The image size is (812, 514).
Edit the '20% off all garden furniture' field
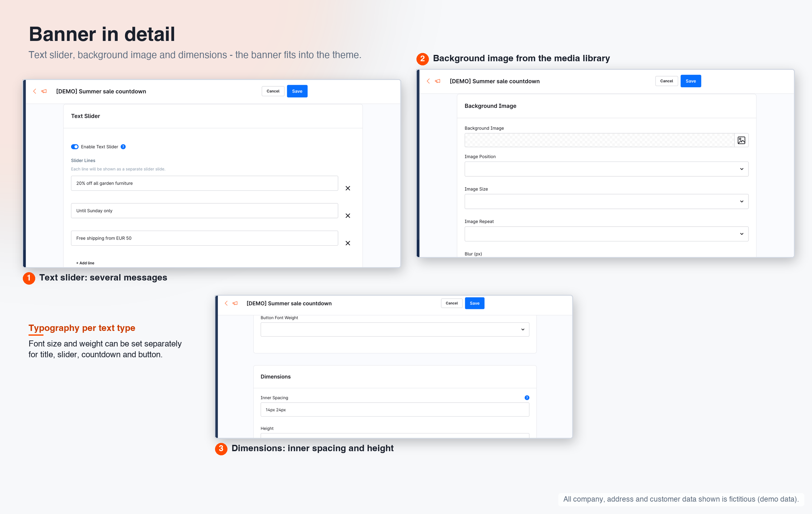pos(204,183)
